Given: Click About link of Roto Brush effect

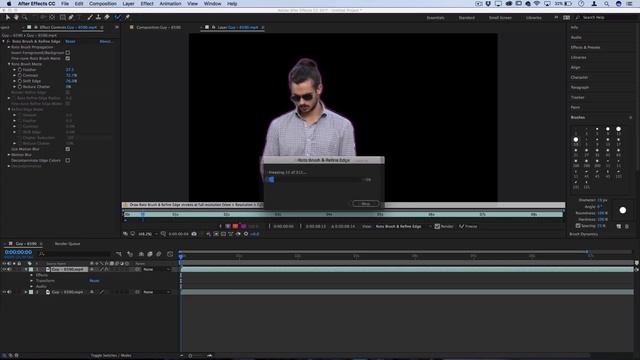Looking at the screenshot, I should coord(106,41).
